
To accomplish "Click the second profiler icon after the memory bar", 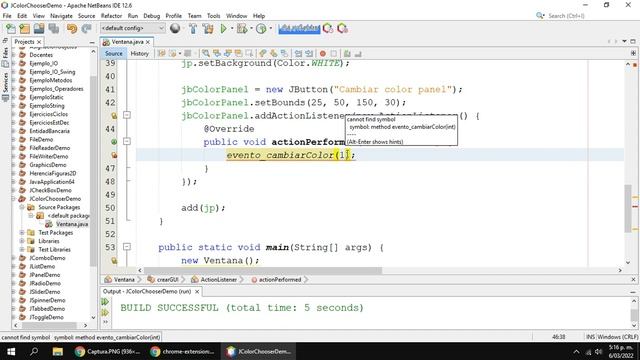I will pyautogui.click(x=342, y=29).
